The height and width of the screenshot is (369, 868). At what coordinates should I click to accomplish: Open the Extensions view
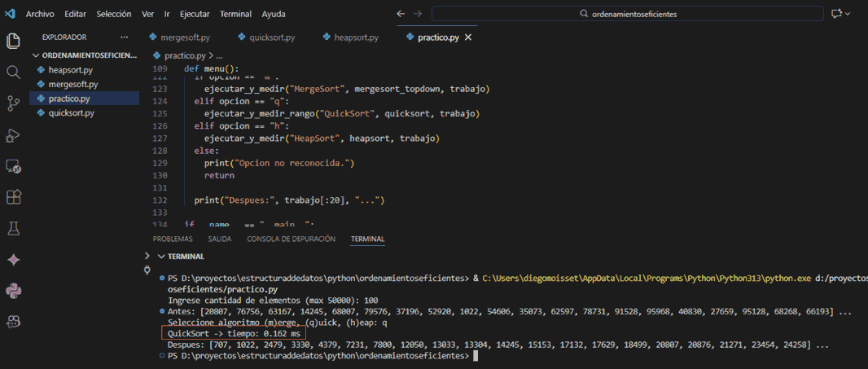click(13, 197)
